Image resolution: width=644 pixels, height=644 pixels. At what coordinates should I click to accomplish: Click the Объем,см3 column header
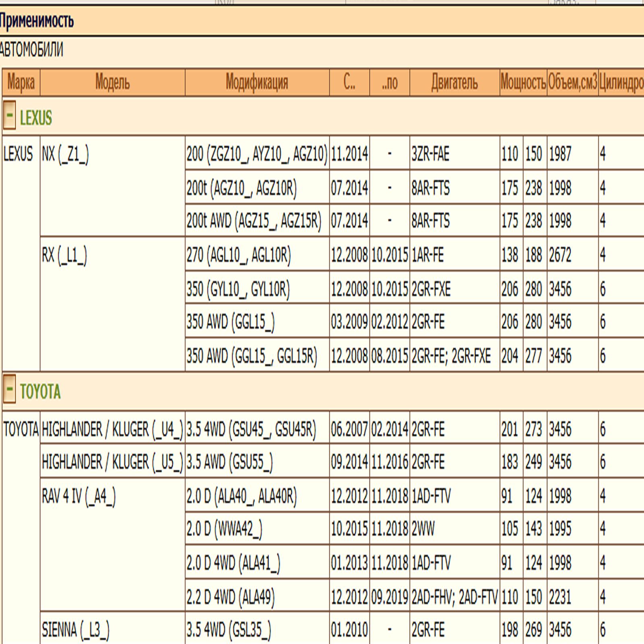[x=572, y=83]
